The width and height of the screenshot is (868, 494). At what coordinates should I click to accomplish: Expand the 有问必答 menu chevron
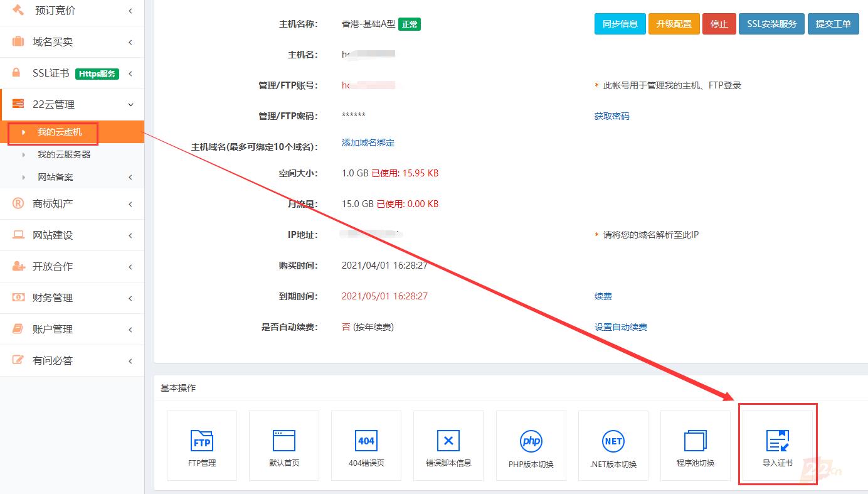pos(130,361)
